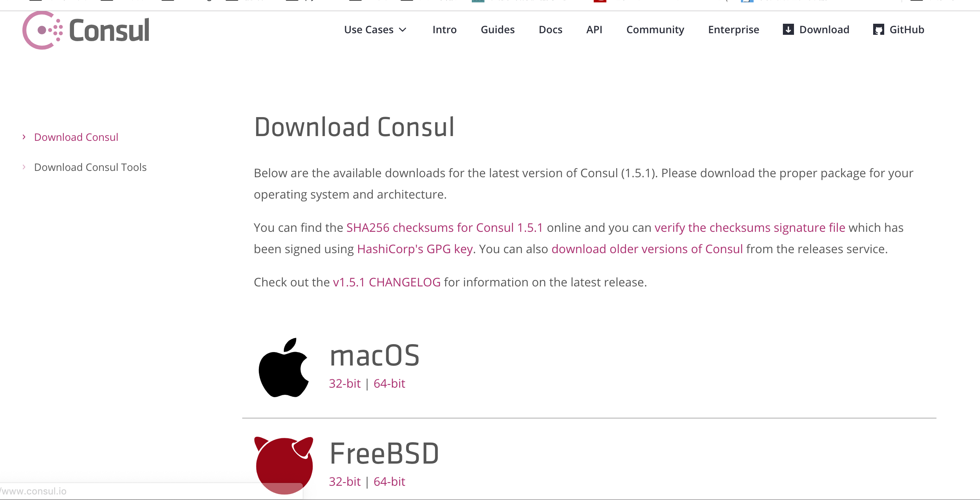The width and height of the screenshot is (980, 500).
Task: Open the Guides page
Action: pyautogui.click(x=498, y=29)
